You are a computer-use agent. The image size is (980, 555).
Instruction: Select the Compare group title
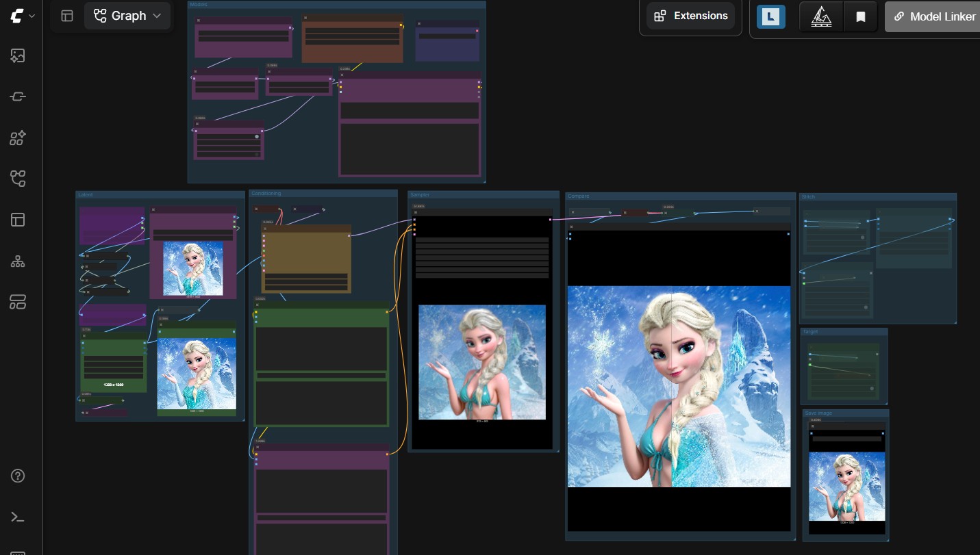pyautogui.click(x=579, y=196)
